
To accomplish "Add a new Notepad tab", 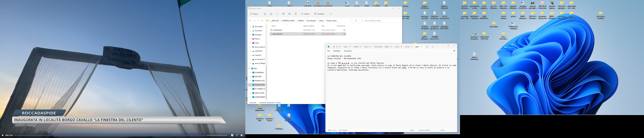I will [433, 47].
